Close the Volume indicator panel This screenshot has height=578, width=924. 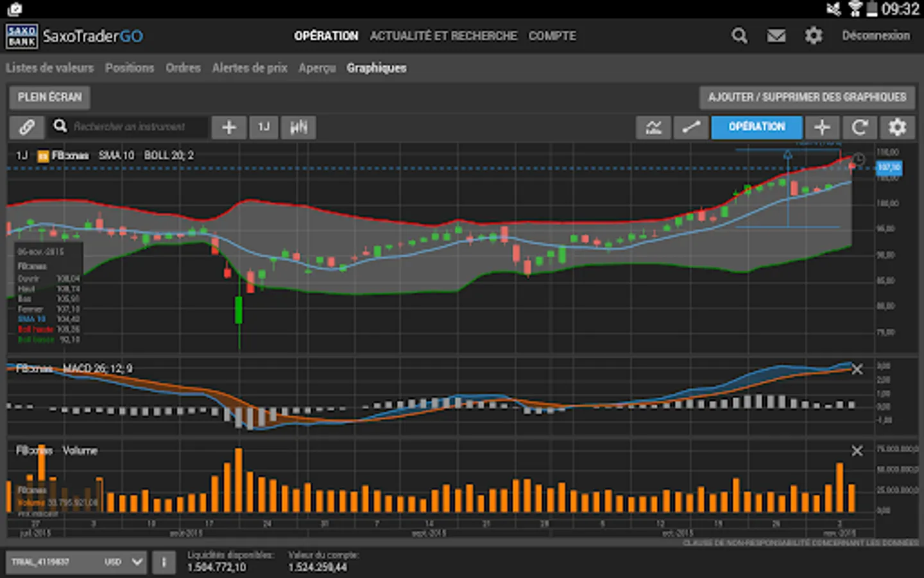click(857, 451)
